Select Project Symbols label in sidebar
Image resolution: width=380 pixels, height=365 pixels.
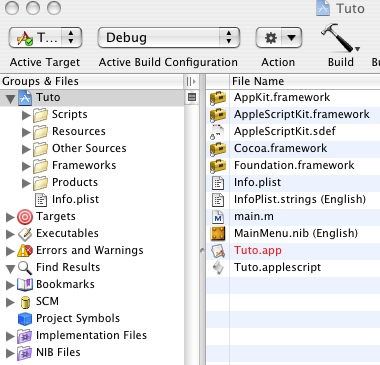tap(78, 318)
